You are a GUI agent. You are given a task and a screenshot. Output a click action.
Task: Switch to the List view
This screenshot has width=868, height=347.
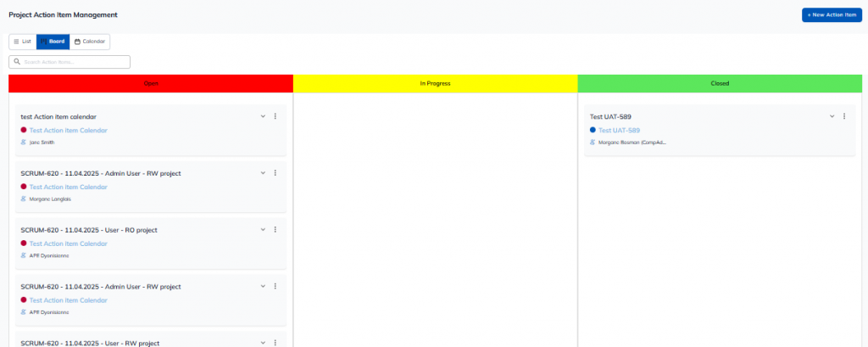point(23,41)
